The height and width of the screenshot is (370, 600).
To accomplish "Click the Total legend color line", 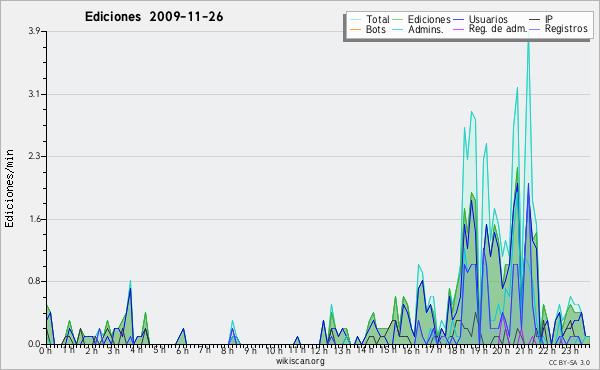I will (x=355, y=20).
